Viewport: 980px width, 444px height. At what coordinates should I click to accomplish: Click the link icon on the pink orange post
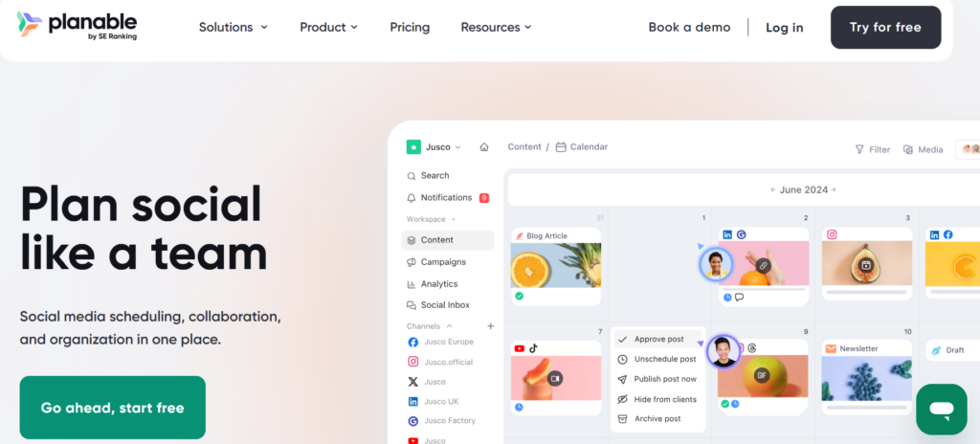coord(763,265)
